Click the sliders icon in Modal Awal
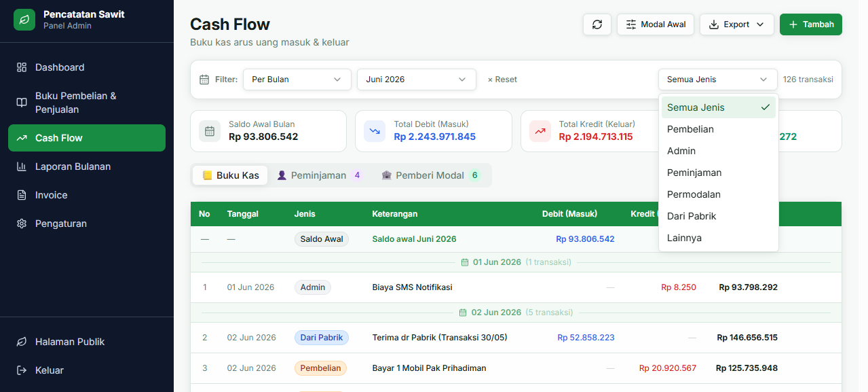The image size is (868, 392). 631,24
